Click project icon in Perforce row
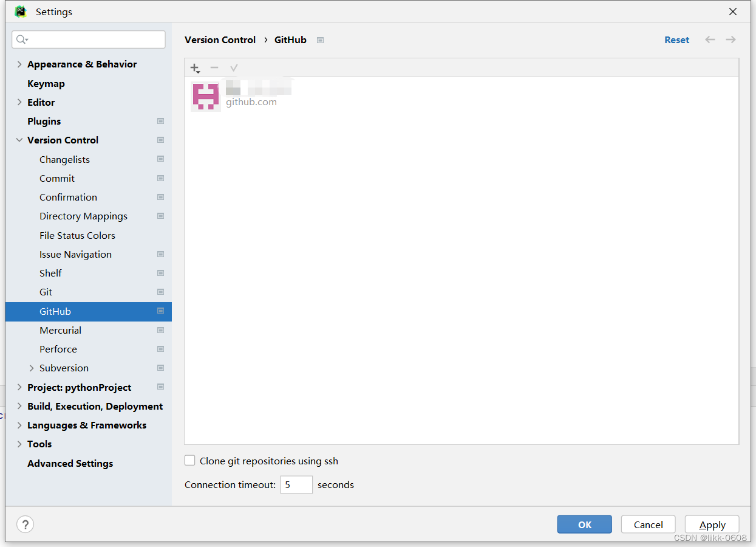756x547 pixels. click(160, 349)
